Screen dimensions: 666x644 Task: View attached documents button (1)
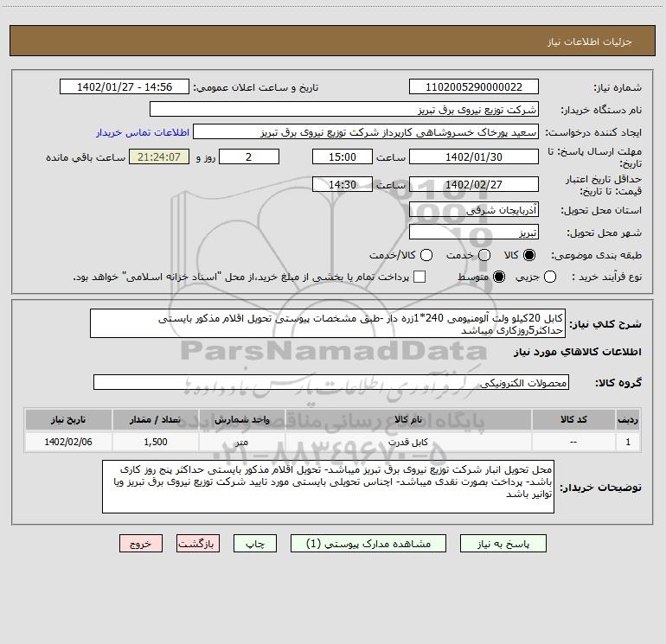(x=368, y=544)
